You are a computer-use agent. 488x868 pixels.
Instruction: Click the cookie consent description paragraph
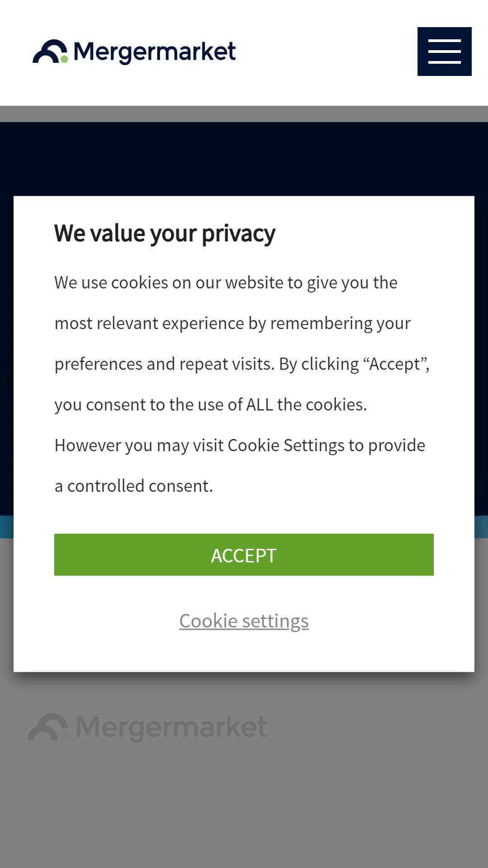[242, 384]
